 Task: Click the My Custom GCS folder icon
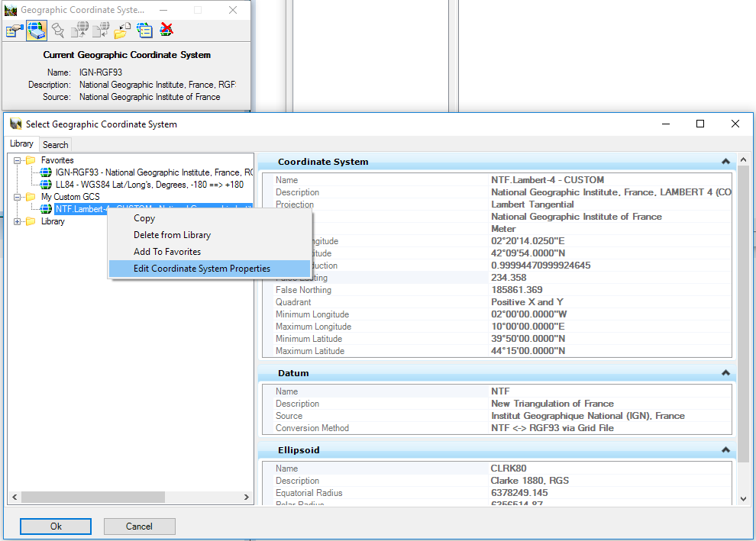point(31,197)
